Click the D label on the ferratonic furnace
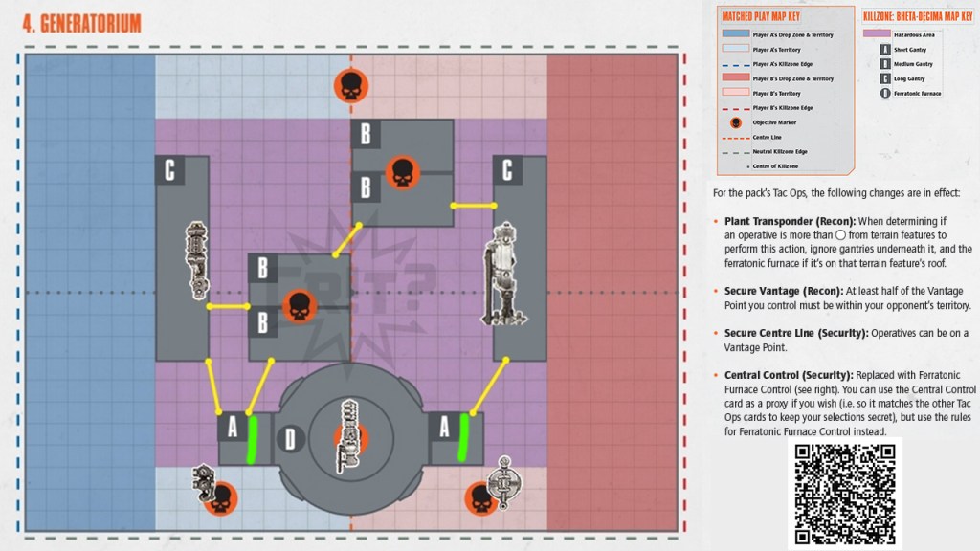The width and height of the screenshot is (980, 551). pos(292,440)
